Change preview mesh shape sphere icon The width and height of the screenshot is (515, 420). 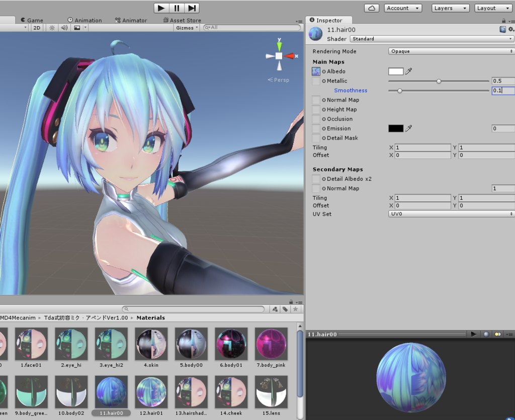coord(486,334)
